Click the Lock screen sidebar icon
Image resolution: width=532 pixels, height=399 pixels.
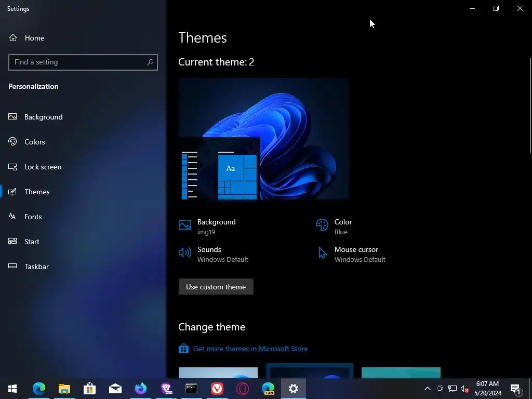coord(12,167)
